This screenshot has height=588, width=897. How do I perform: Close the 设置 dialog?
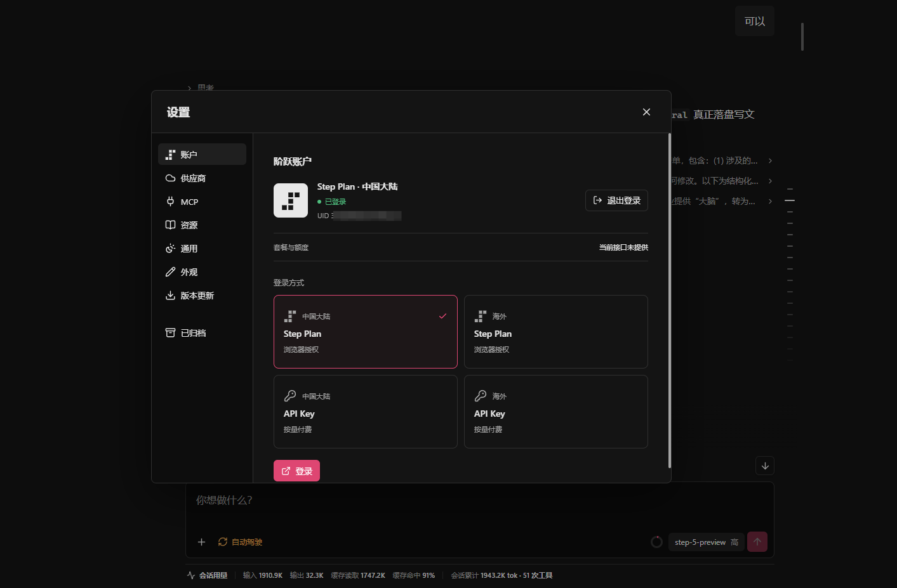click(x=646, y=112)
